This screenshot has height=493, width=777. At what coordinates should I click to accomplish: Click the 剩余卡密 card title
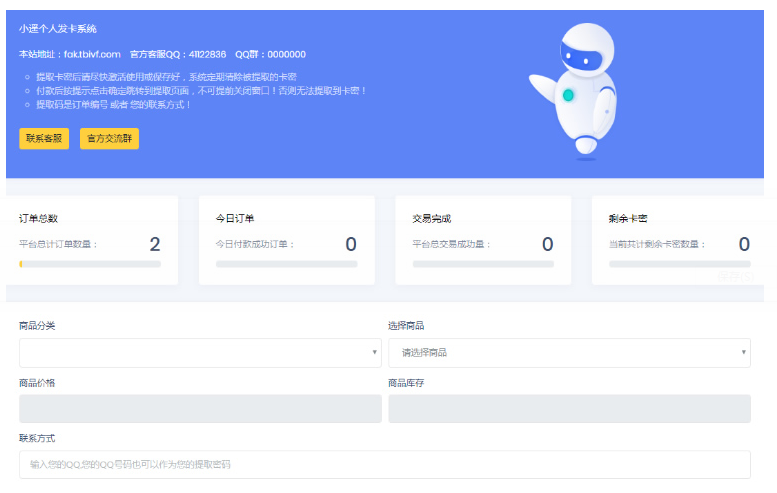tap(628, 218)
